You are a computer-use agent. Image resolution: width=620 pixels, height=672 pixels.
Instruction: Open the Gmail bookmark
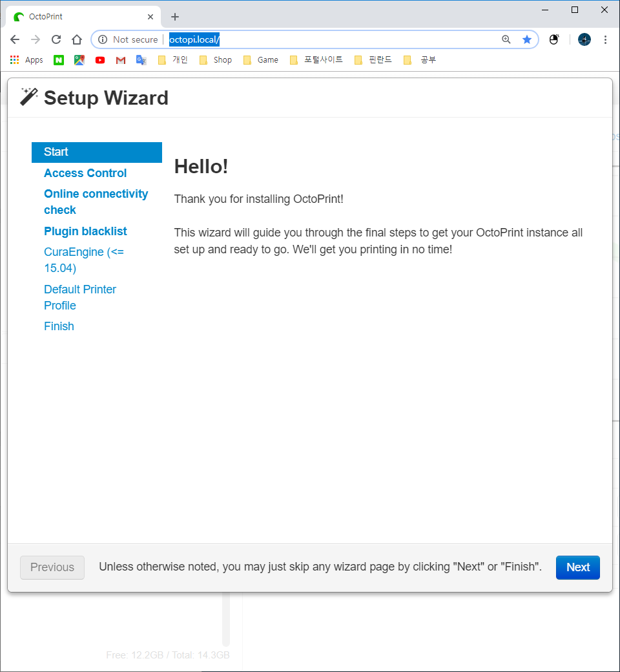tap(120, 60)
